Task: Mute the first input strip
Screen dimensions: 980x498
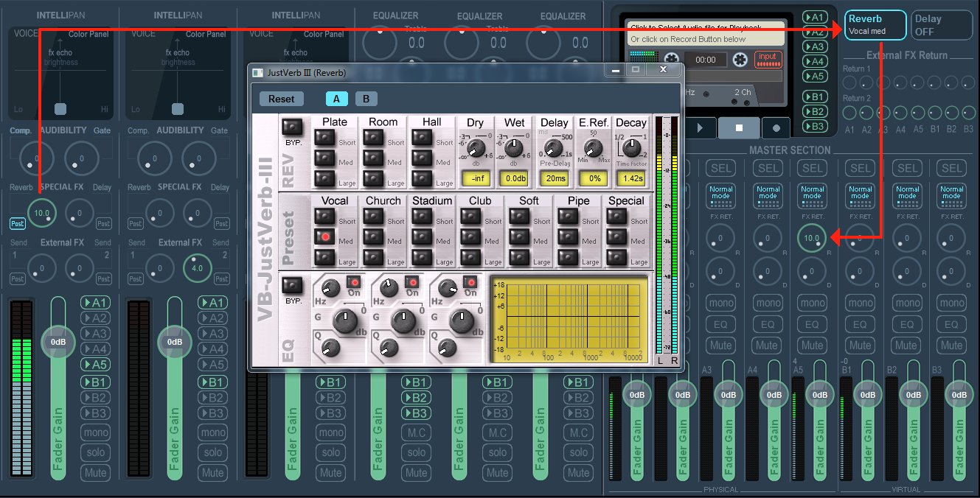Action: pos(94,472)
